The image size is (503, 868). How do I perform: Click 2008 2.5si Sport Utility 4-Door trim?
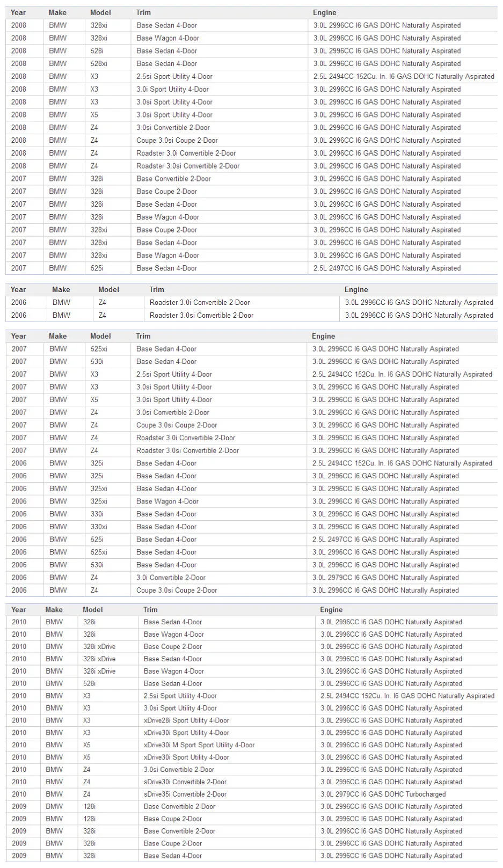(x=174, y=76)
